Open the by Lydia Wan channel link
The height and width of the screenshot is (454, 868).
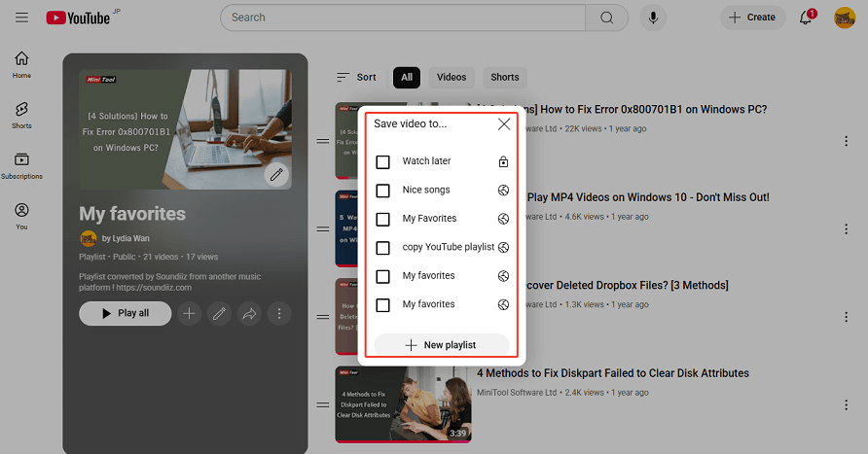pos(126,238)
